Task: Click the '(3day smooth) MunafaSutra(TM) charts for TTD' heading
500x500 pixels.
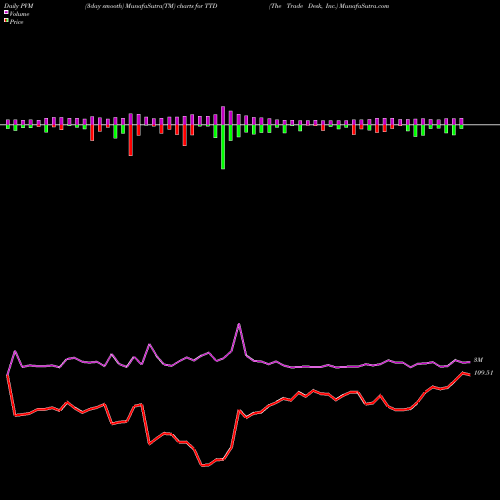Action: [x=151, y=6]
